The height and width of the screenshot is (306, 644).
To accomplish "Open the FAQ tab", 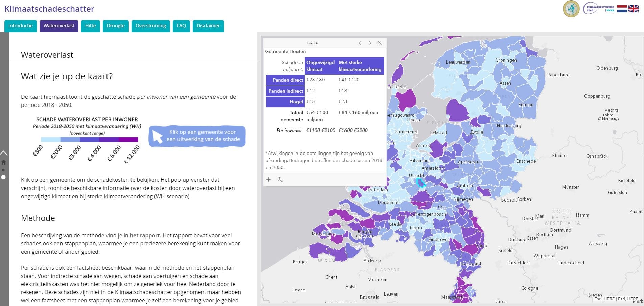I will point(181,26).
